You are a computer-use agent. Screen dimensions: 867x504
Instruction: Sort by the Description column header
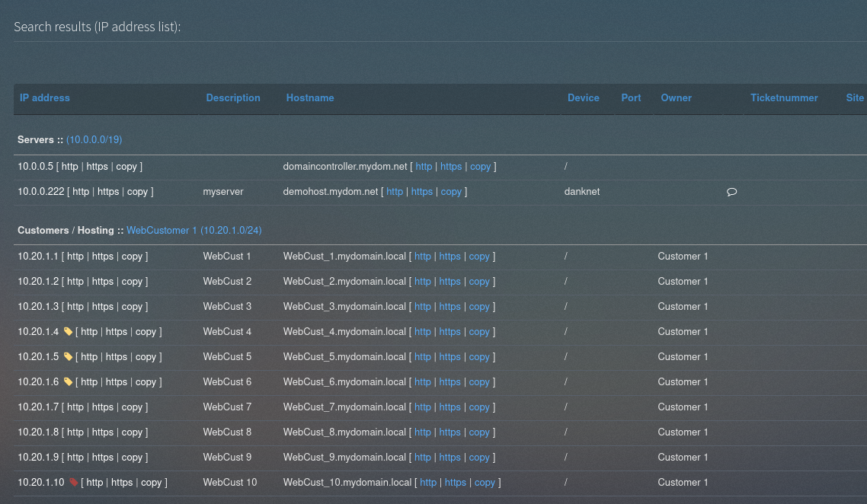point(233,97)
